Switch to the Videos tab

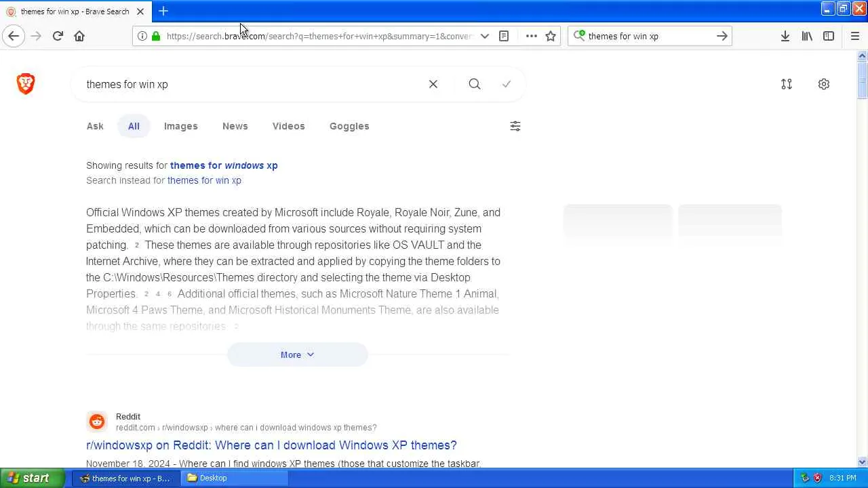(289, 126)
